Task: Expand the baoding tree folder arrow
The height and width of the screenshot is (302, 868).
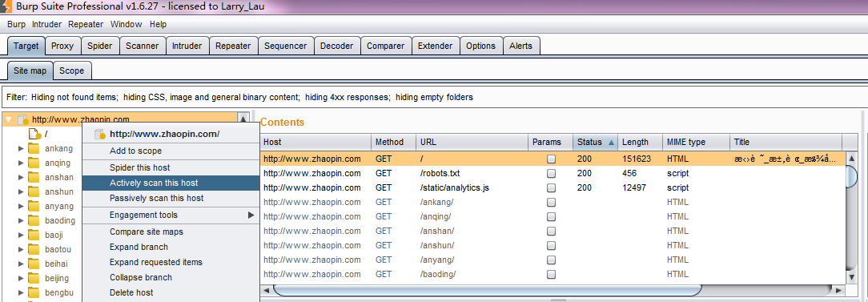Action: 21,220
